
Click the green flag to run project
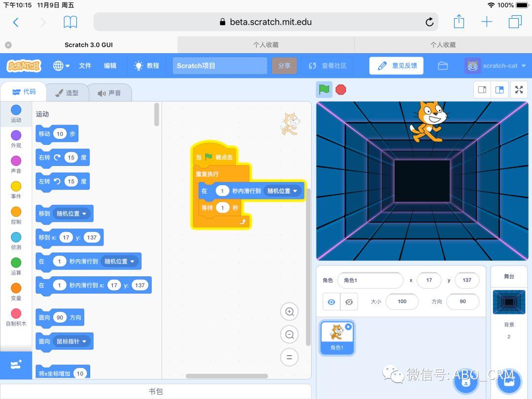pos(324,90)
